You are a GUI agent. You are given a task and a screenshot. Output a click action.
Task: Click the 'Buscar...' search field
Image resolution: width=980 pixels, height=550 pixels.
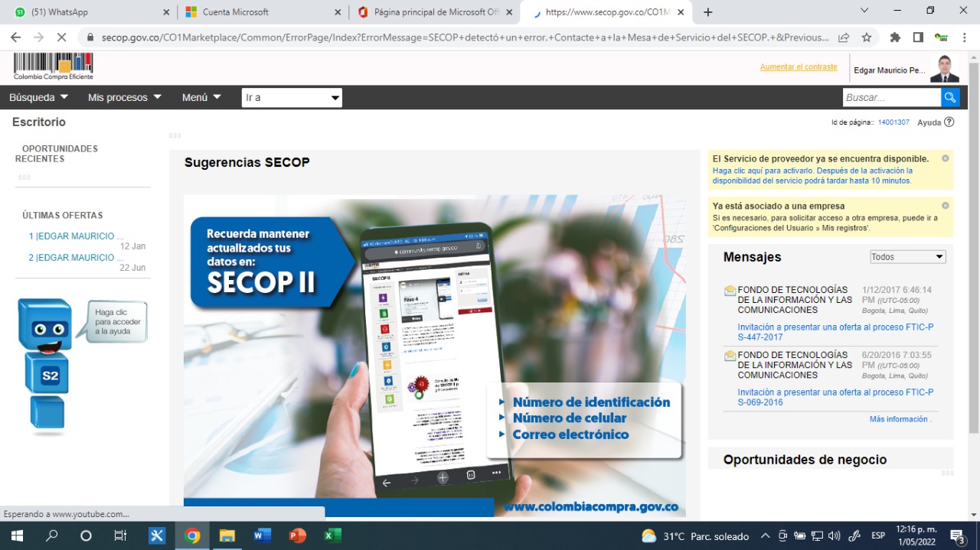892,97
